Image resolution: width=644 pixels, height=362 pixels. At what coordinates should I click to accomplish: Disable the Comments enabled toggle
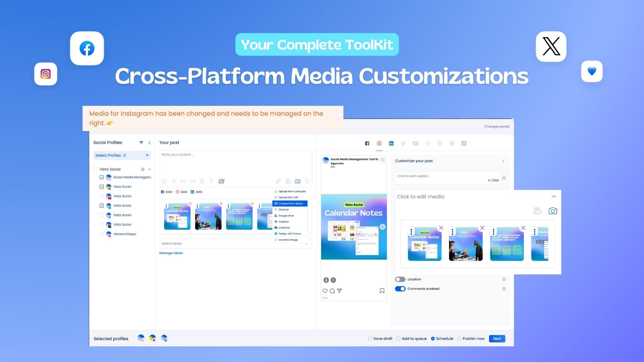[400, 289]
